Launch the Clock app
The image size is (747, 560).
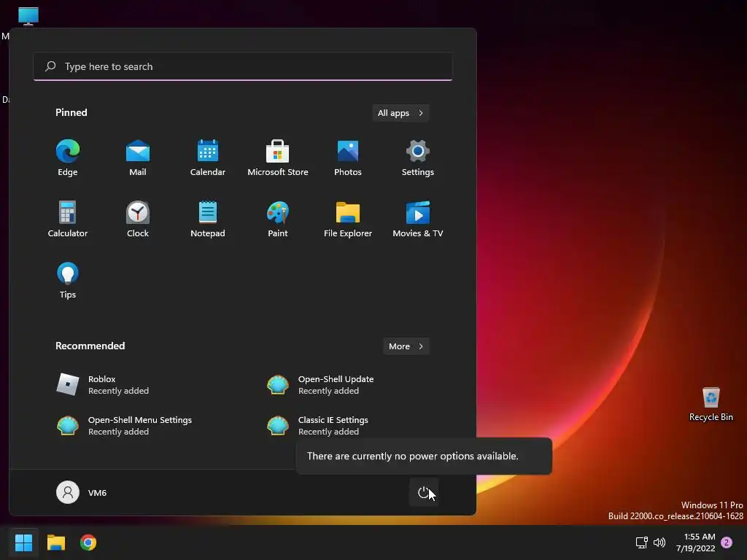point(138,219)
